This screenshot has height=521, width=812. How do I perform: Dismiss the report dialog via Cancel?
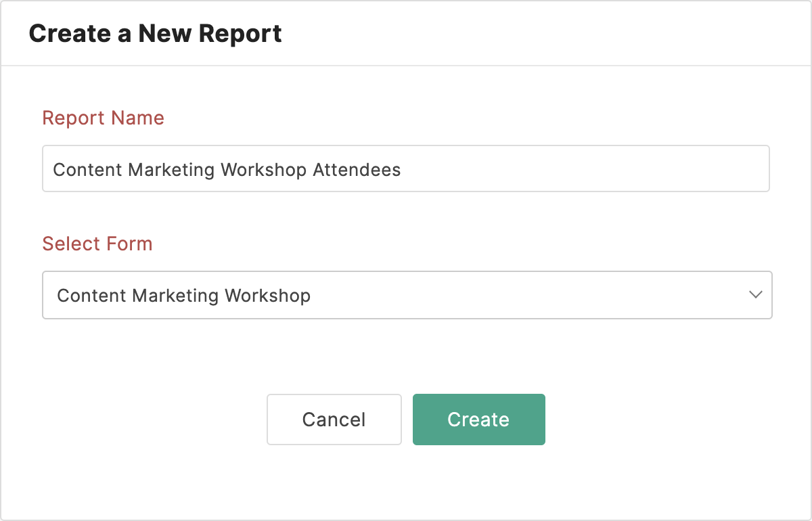(334, 420)
